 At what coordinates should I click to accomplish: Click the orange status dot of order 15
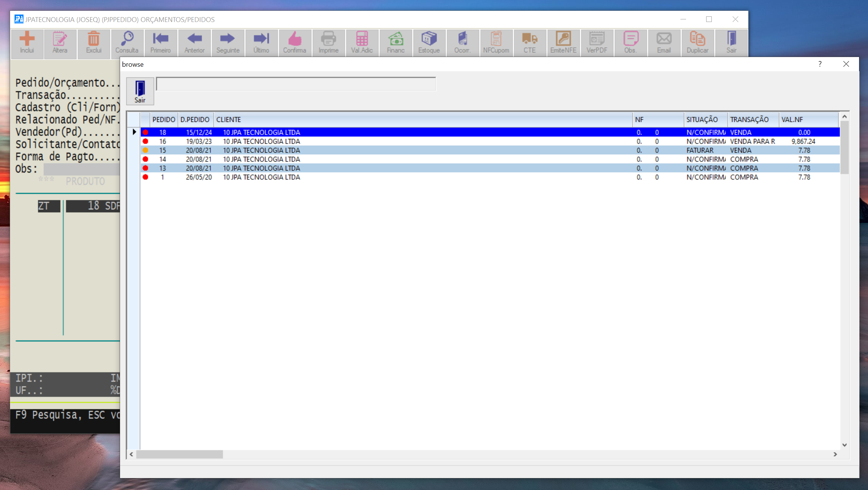pos(145,151)
